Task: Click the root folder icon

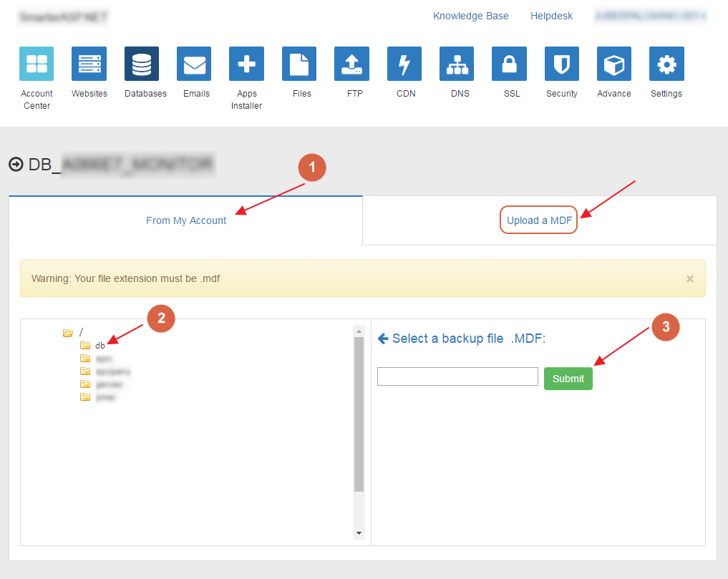Action: [x=68, y=333]
